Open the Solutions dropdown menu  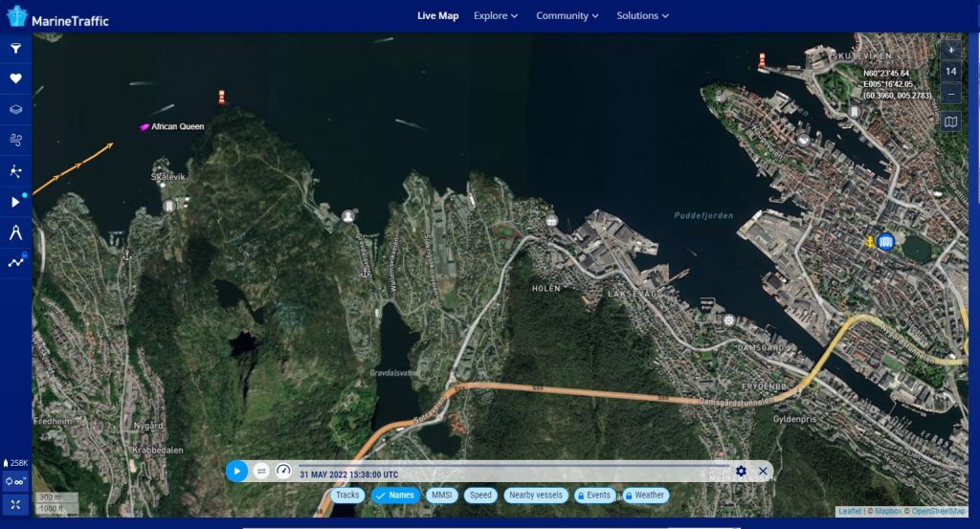point(642,15)
